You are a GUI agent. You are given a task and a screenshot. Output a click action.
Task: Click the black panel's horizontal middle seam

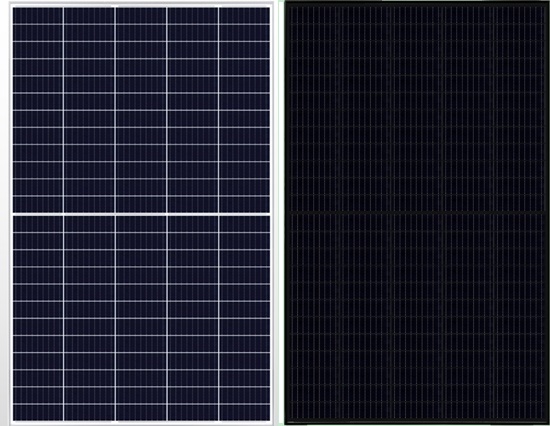(417, 212)
